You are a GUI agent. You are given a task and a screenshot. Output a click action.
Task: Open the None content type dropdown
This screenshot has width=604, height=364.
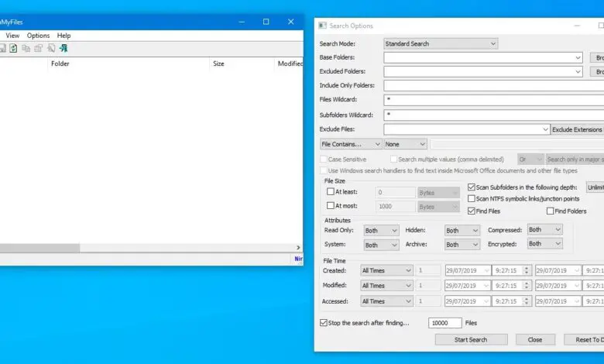pos(405,144)
